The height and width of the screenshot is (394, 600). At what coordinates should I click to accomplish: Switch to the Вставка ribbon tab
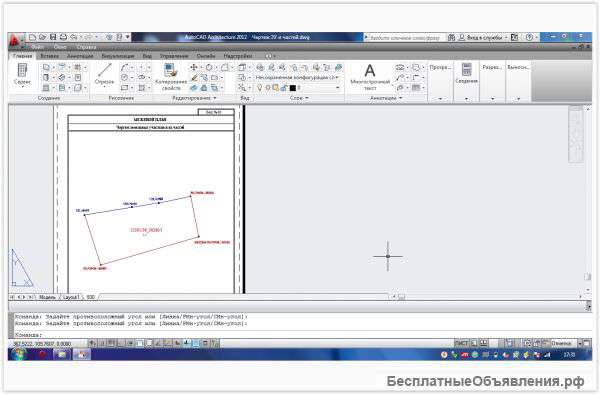(x=50, y=56)
